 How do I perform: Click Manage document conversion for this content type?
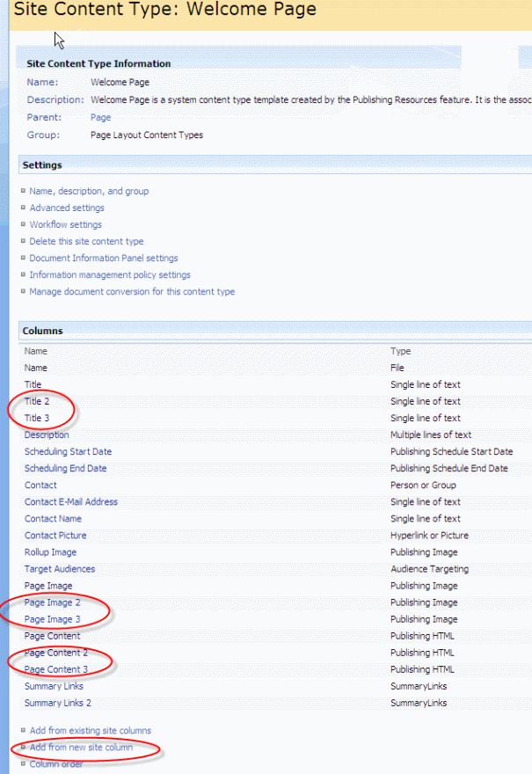[x=132, y=291]
